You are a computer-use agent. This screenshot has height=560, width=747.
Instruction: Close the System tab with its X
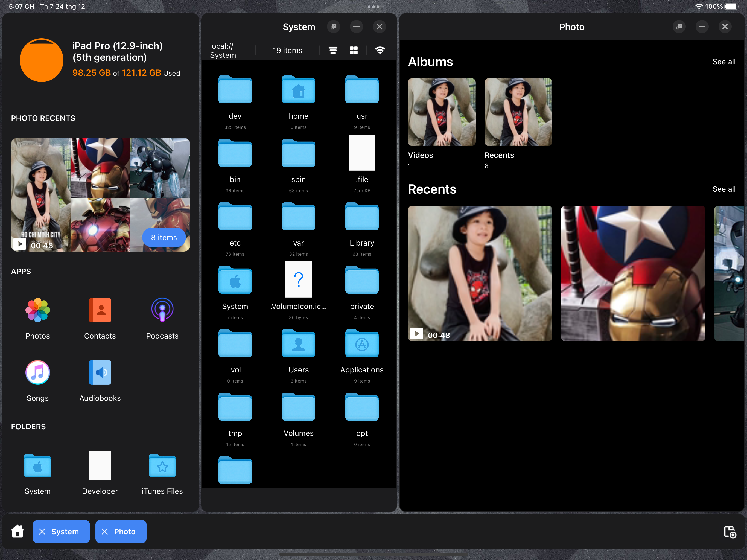(x=42, y=532)
